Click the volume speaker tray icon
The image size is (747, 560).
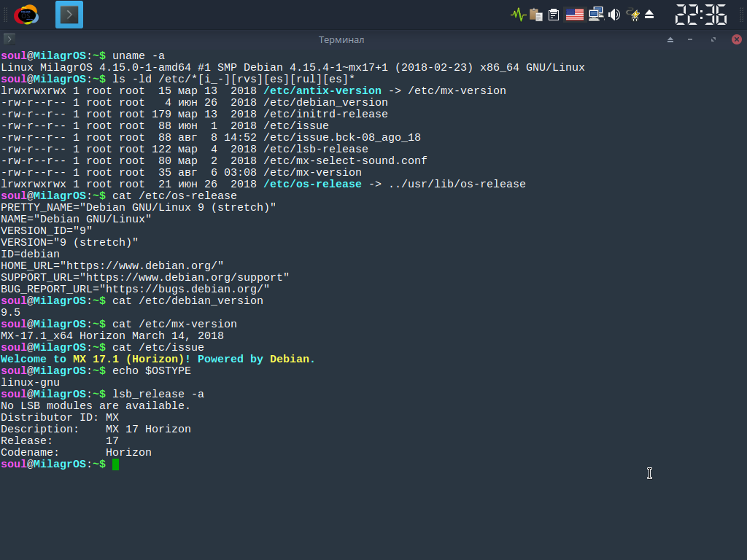click(x=614, y=15)
